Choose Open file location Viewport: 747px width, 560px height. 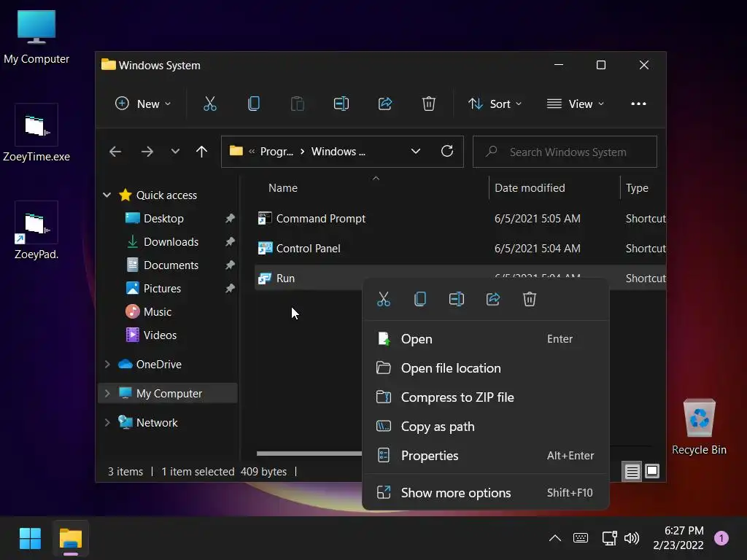tap(485, 368)
